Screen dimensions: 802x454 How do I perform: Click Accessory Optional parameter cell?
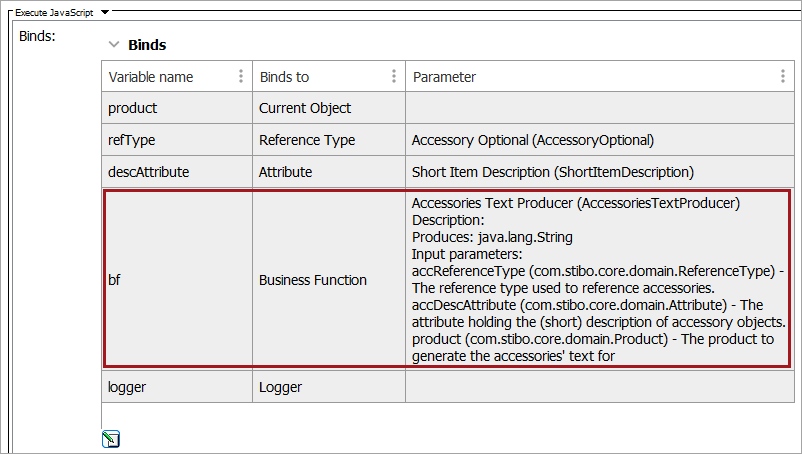532,140
